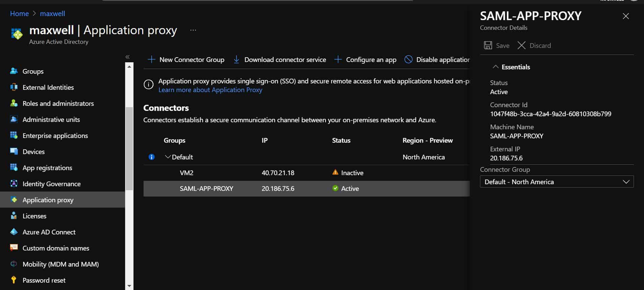
Task: Go to Identity Governance
Action: [51, 184]
